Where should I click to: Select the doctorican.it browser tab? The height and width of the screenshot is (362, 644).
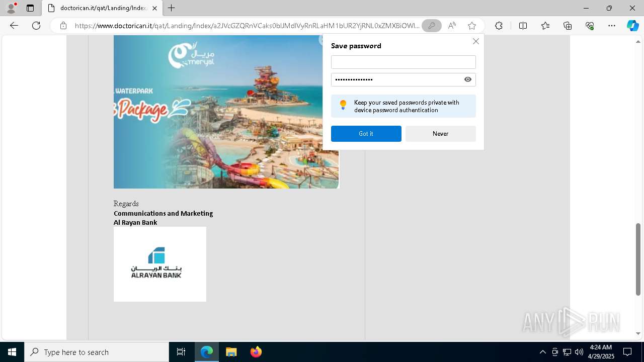pos(102,8)
